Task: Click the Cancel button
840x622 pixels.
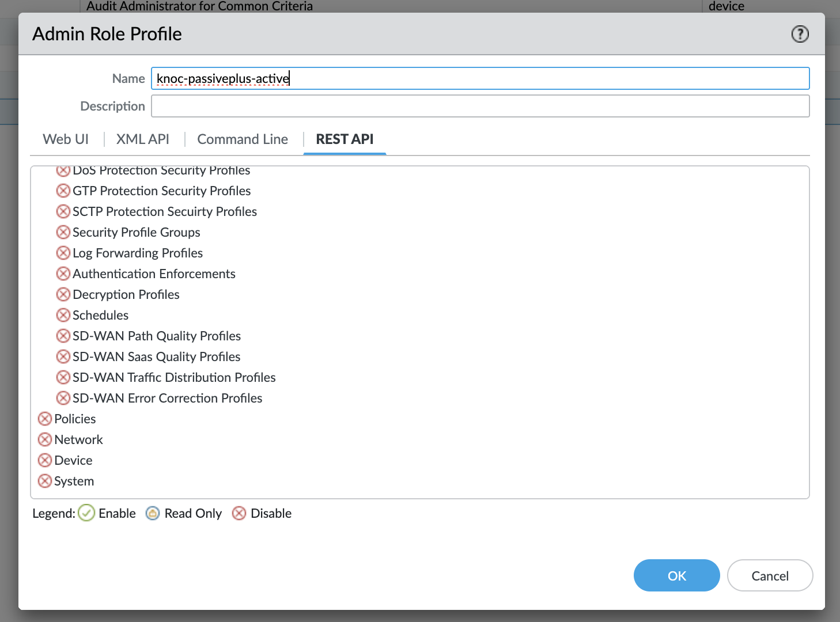Action: pos(770,575)
